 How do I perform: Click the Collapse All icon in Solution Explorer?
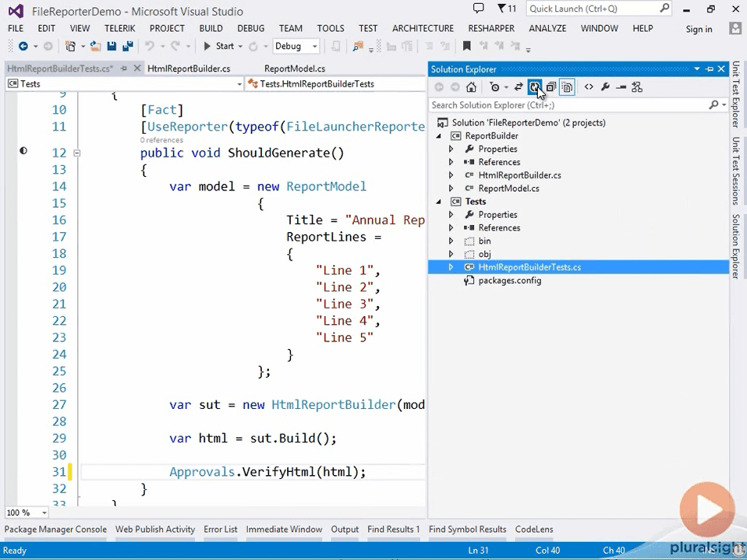coord(550,87)
